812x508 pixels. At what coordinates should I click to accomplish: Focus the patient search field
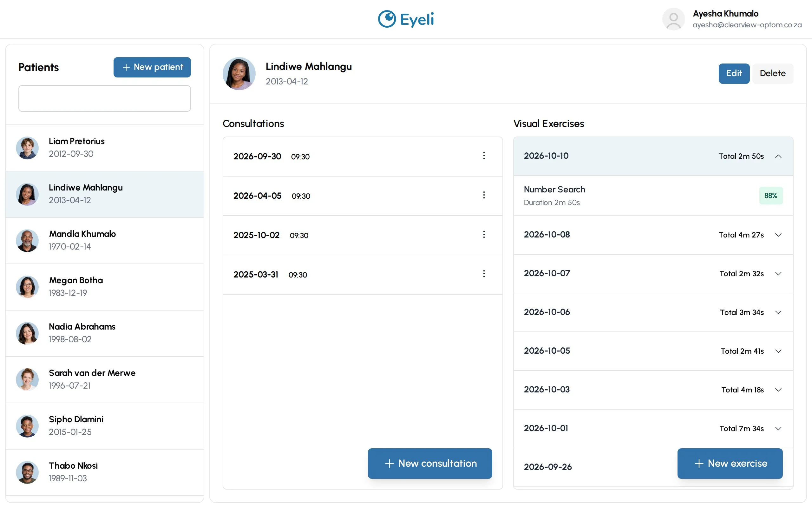point(105,98)
